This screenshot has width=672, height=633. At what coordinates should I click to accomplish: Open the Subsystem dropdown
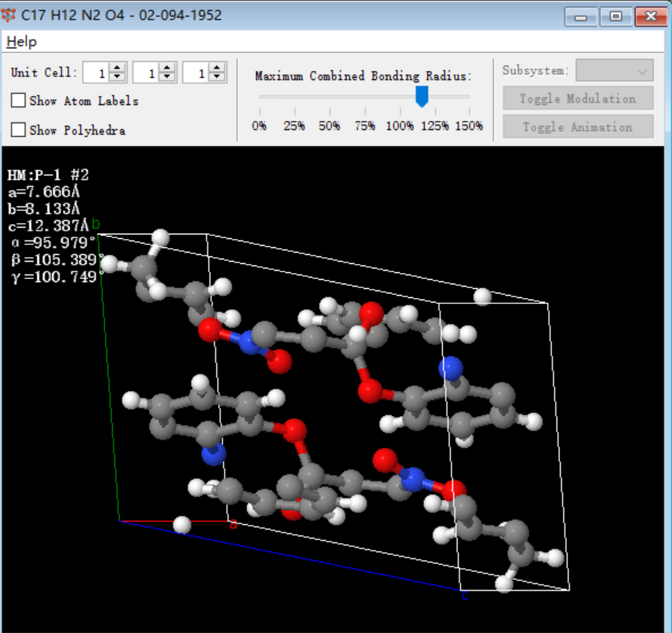[x=615, y=70]
